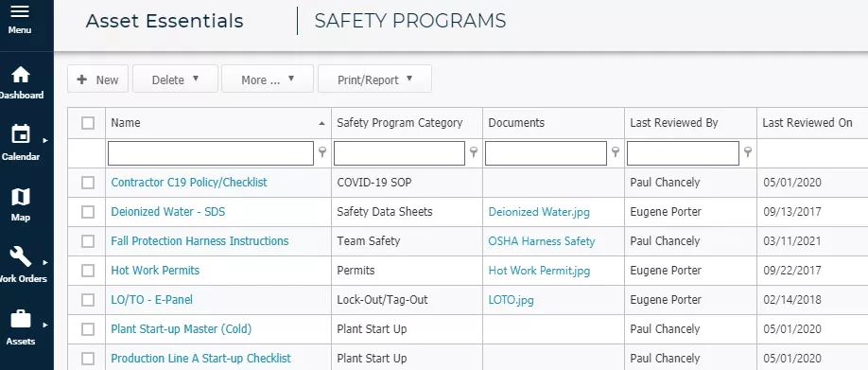The width and height of the screenshot is (868, 370).
Task: Open LOTO.jpg document
Action: pyautogui.click(x=511, y=300)
